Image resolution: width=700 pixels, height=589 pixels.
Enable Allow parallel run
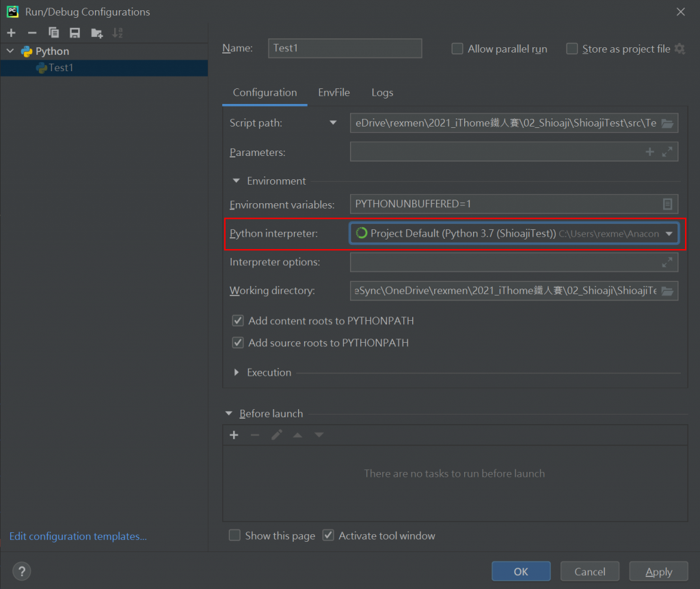[x=457, y=49]
